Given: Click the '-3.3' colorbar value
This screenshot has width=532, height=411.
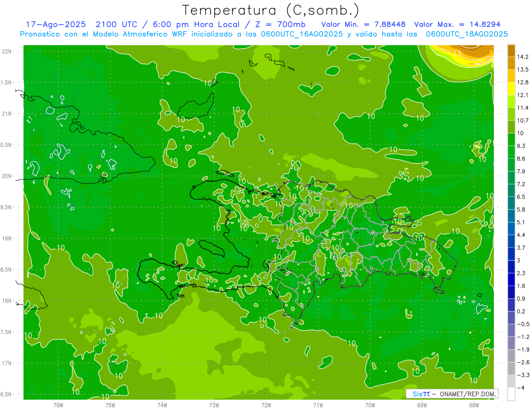Looking at the screenshot, I should 523,375.
